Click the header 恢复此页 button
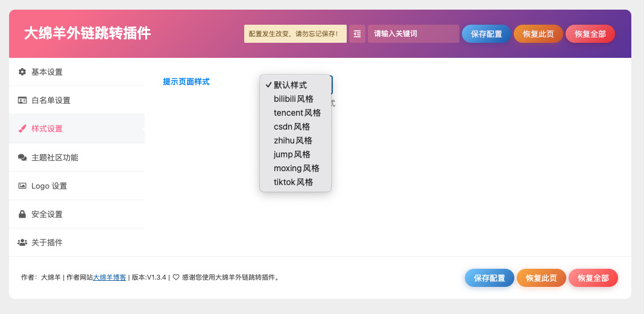644x314 pixels. 538,34
